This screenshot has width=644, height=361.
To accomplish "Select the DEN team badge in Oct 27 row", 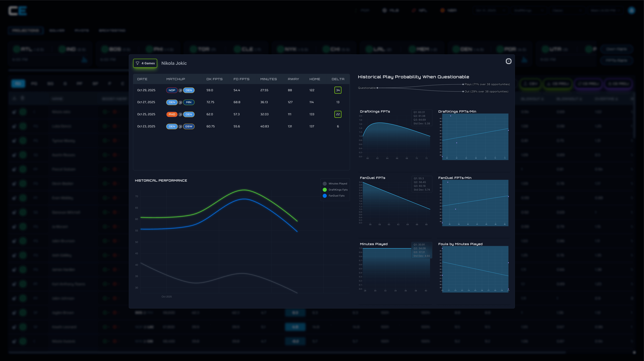I will tap(172, 102).
